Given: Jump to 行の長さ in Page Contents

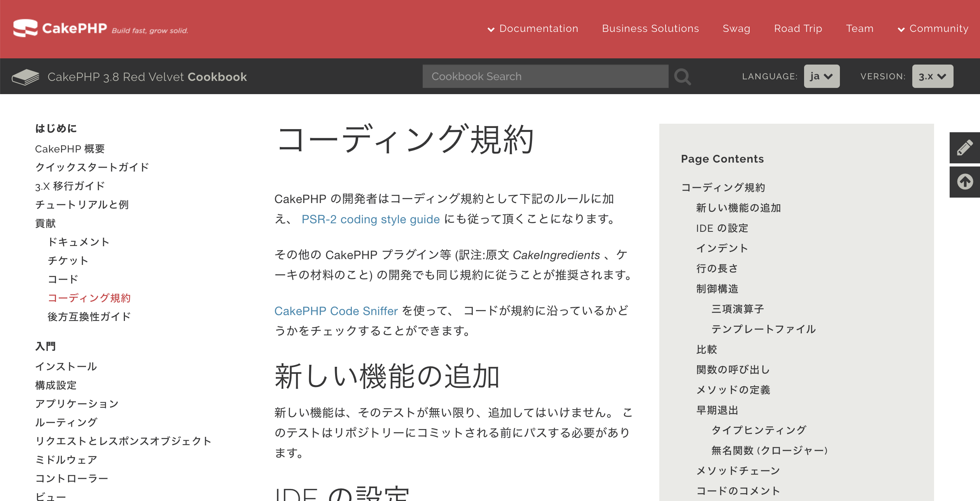Looking at the screenshot, I should [717, 268].
